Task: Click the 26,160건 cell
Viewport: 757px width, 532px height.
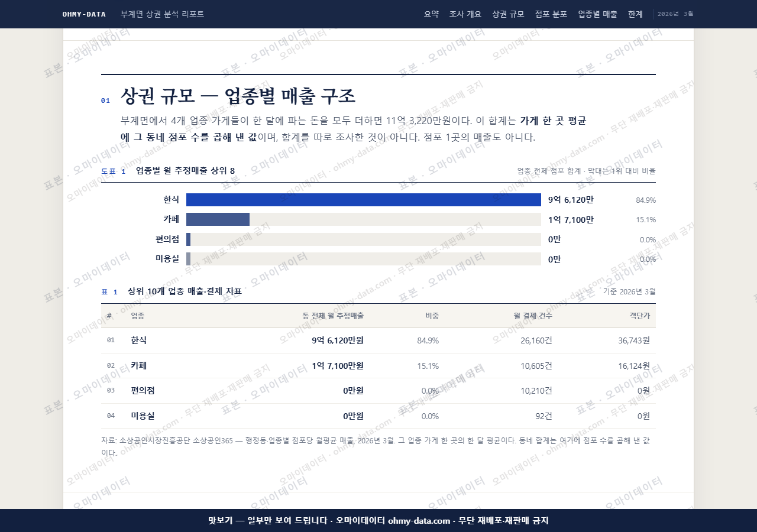Action: (536, 340)
